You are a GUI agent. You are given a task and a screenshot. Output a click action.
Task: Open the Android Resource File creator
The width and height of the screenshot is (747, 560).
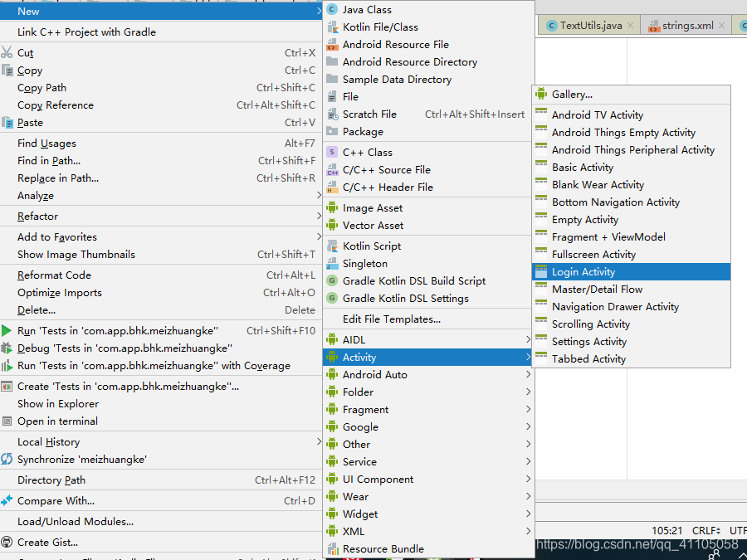click(x=390, y=44)
